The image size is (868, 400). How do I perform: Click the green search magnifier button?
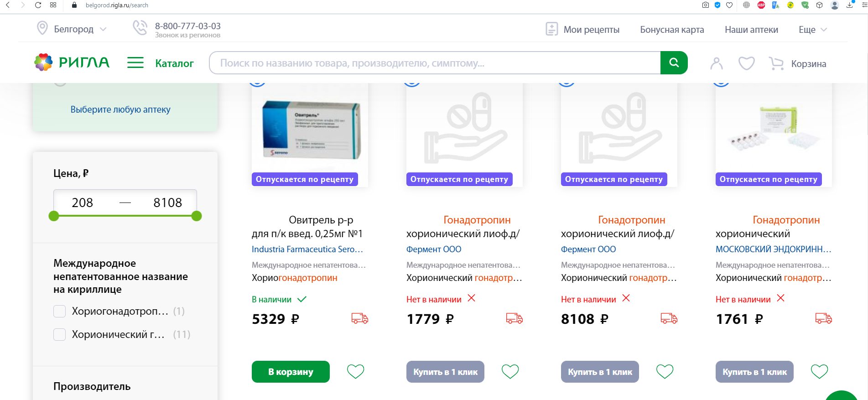tap(674, 63)
